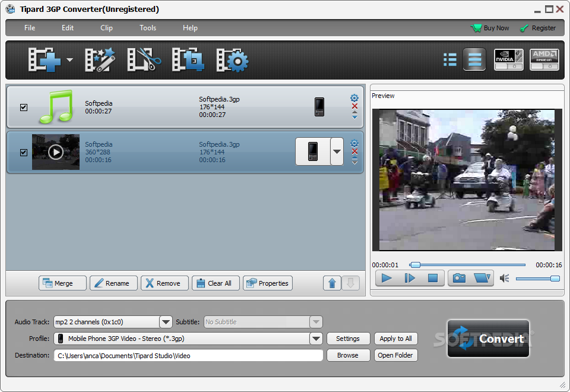The image size is (570, 392).
Task: Open settings gear for first row
Action: point(354,98)
